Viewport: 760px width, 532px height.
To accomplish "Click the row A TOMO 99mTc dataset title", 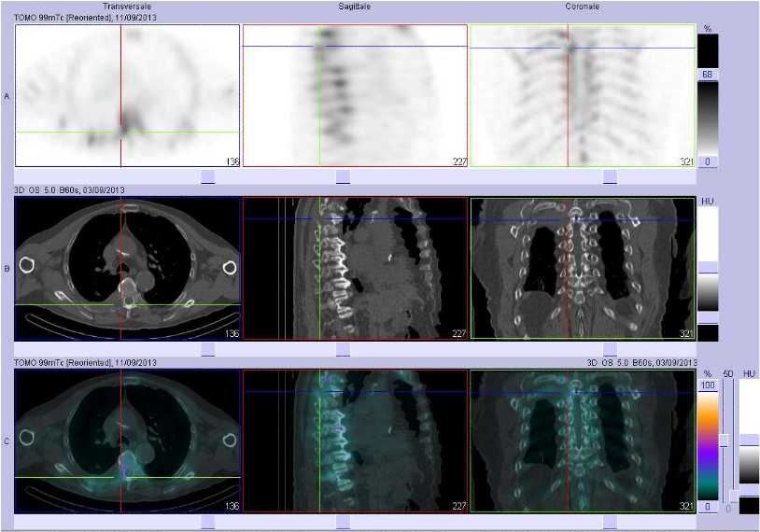I will click(x=85, y=18).
